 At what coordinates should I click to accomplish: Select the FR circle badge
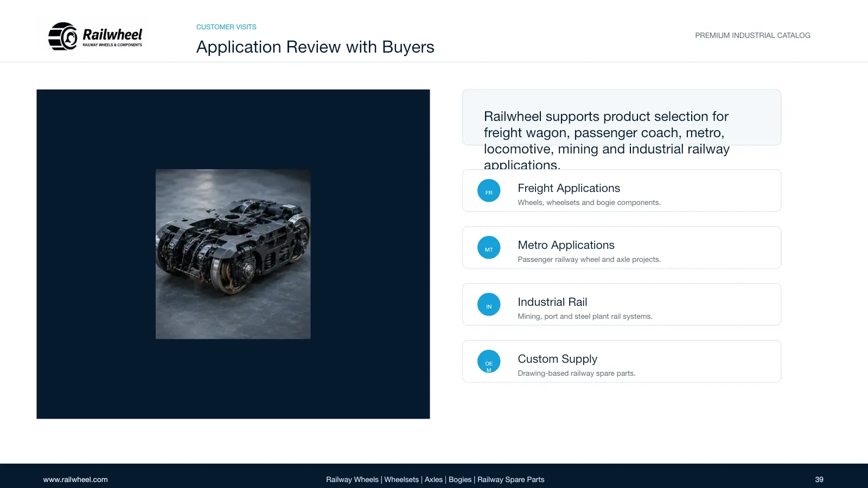[x=489, y=191]
